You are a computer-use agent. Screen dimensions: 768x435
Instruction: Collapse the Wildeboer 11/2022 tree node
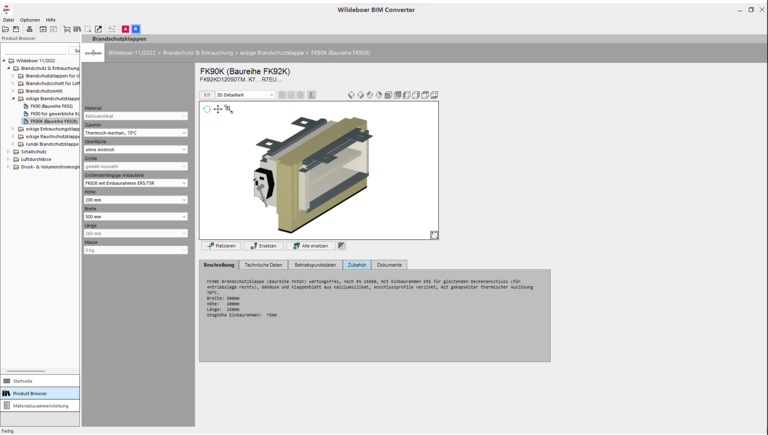4,61
